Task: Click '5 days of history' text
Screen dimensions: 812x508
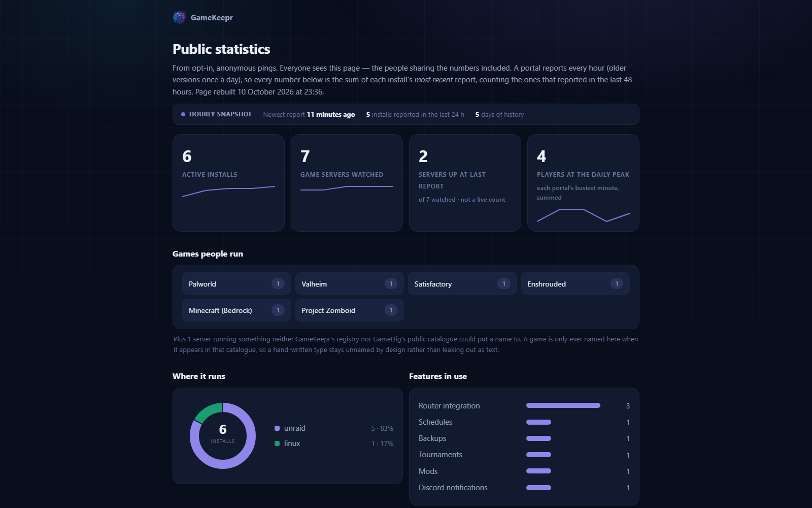Action: pos(499,115)
